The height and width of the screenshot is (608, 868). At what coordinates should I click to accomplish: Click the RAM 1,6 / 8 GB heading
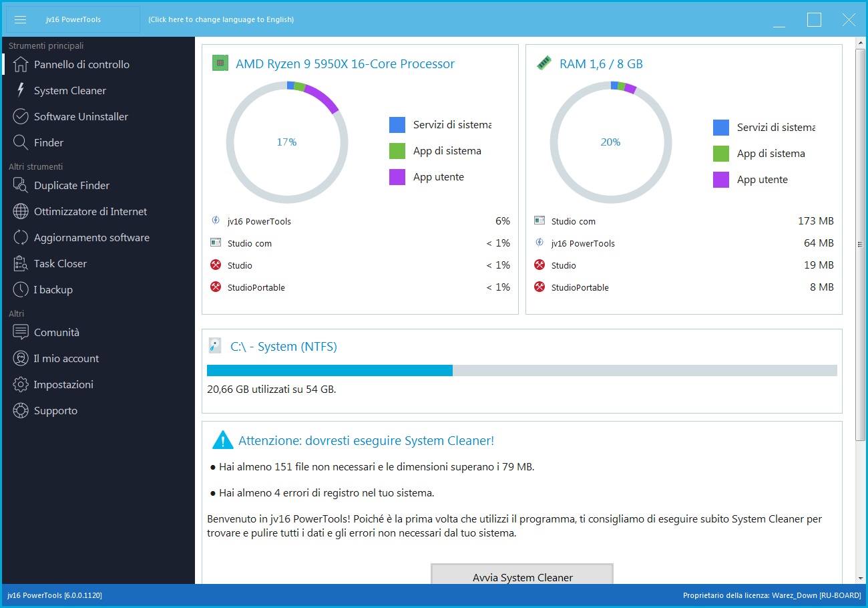(601, 63)
